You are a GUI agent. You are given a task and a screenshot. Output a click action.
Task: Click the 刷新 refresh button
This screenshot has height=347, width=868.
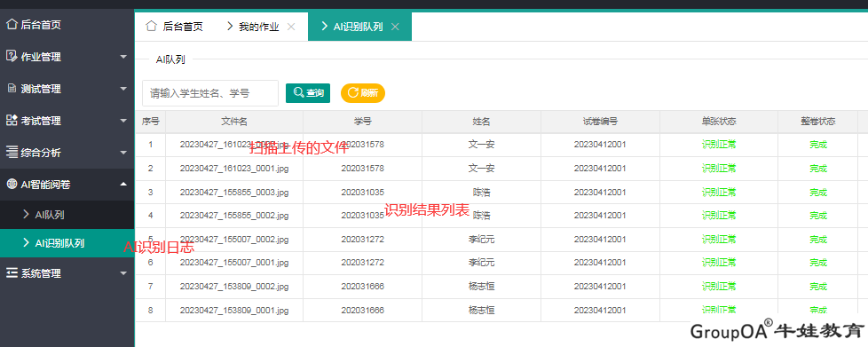pos(363,93)
